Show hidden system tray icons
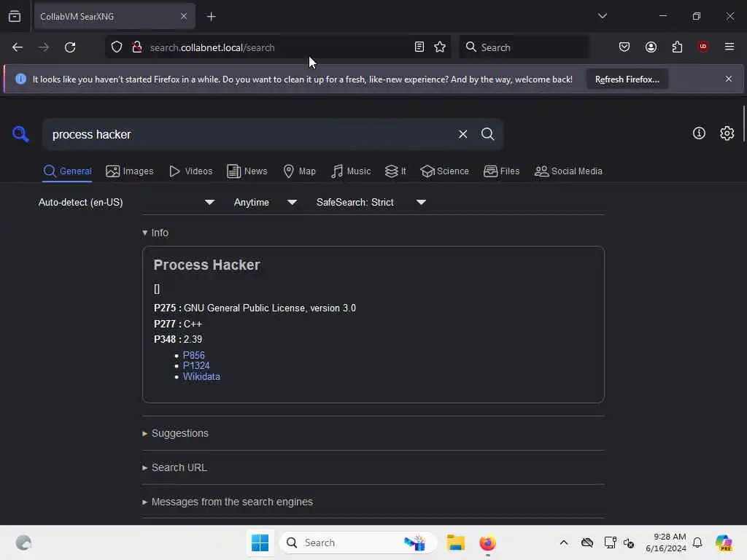 click(564, 542)
